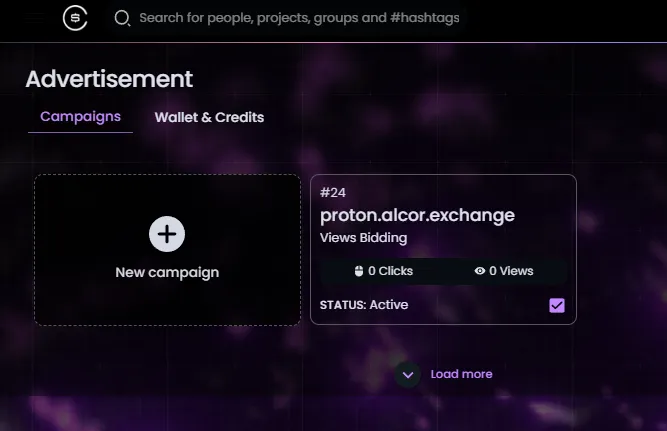667x431 pixels.
Task: Click the #24 campaign number
Action: [x=333, y=193]
